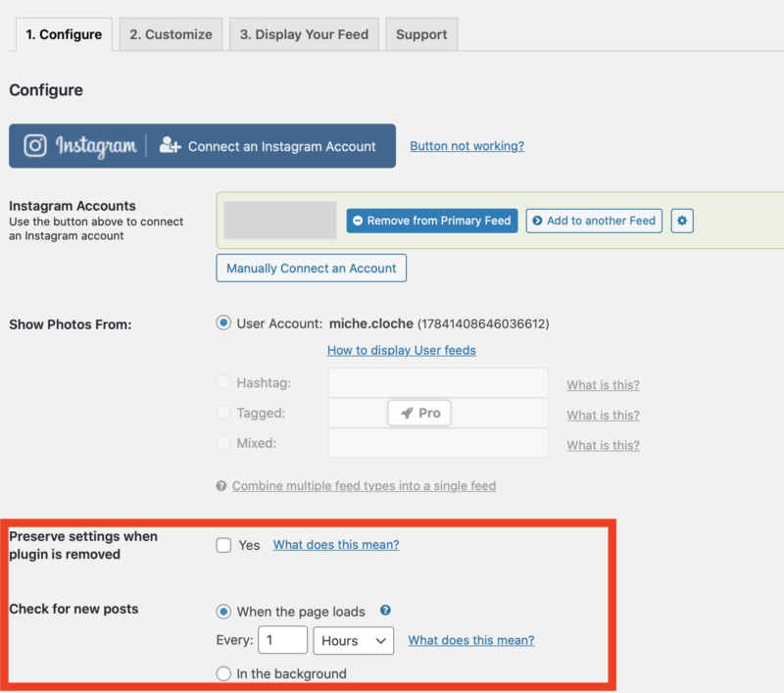Open the Support tab
784x693 pixels.
point(421,34)
